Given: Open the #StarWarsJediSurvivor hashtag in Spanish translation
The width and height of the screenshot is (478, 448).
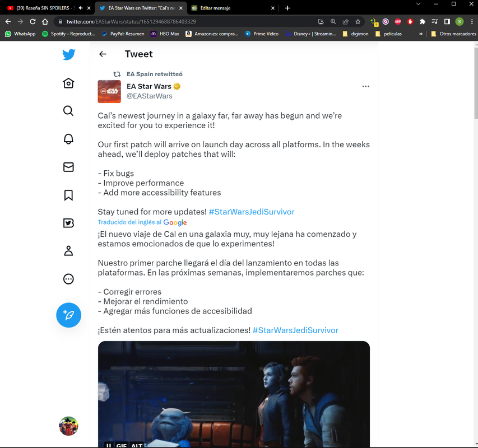Looking at the screenshot, I should (x=295, y=330).
